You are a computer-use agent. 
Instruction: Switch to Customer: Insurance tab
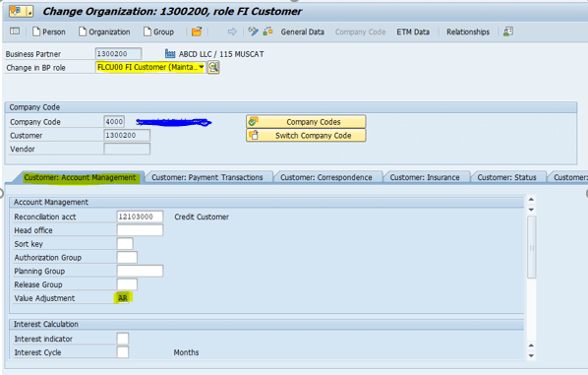pos(425,177)
